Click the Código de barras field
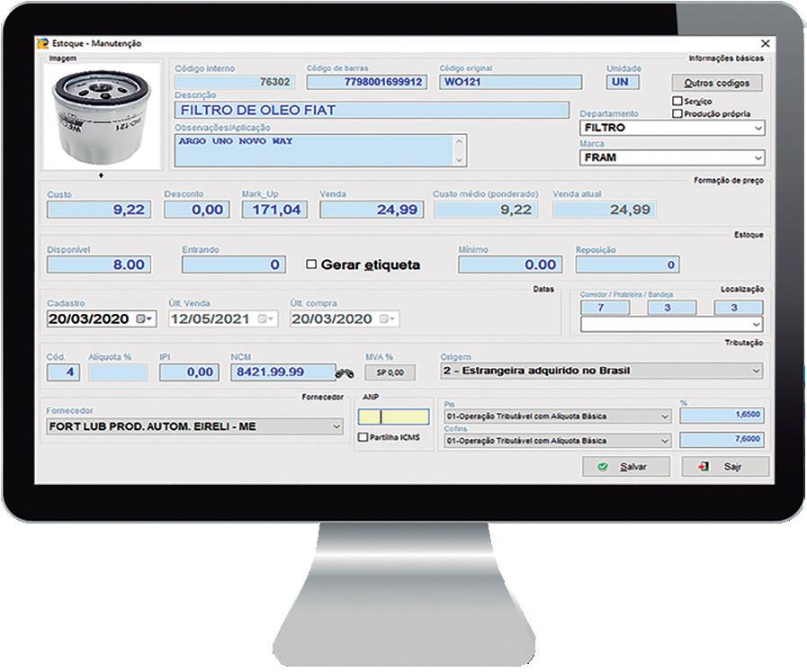Screen dimensions: 807x672 coord(366,82)
